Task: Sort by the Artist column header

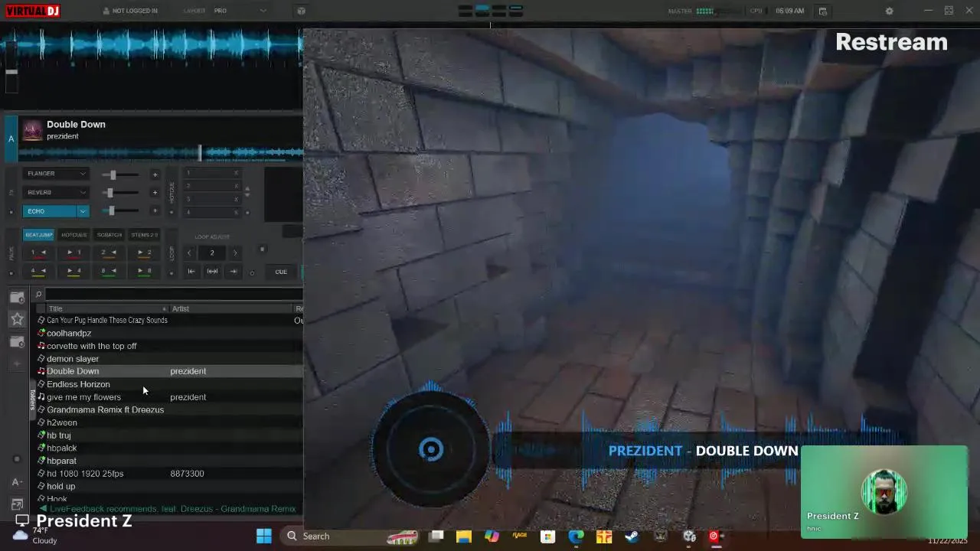Action: tap(230, 308)
